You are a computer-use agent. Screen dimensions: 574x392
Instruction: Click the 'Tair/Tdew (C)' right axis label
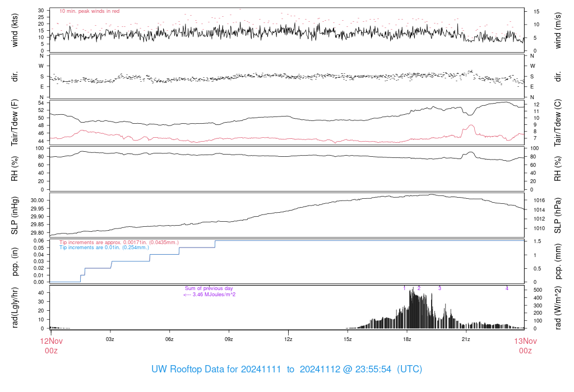(558, 122)
